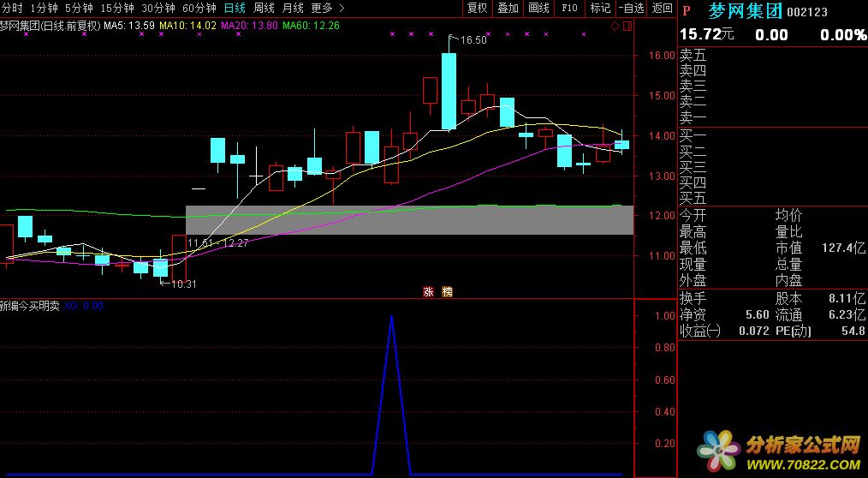Click the 标记 mark button
The width and height of the screenshot is (868, 478).
[x=600, y=8]
